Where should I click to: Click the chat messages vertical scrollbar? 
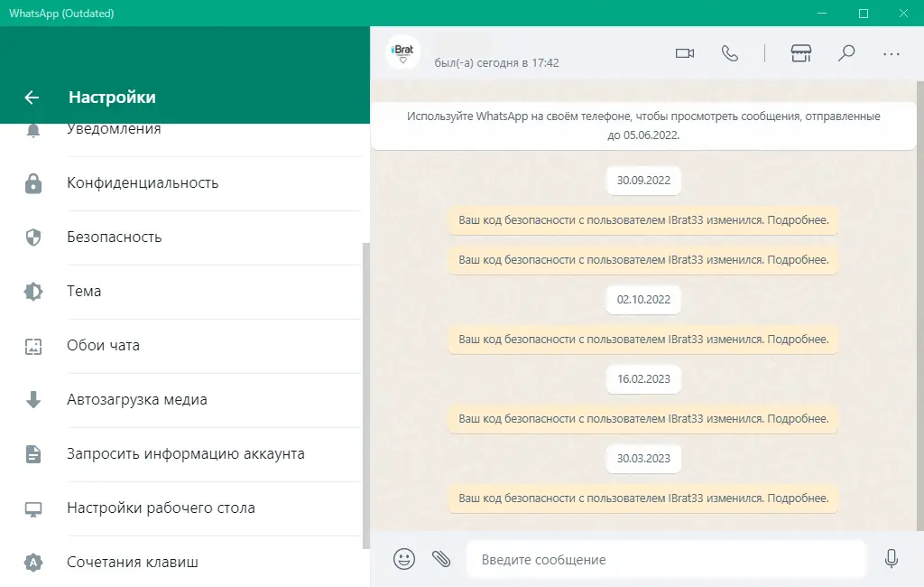coord(920,305)
